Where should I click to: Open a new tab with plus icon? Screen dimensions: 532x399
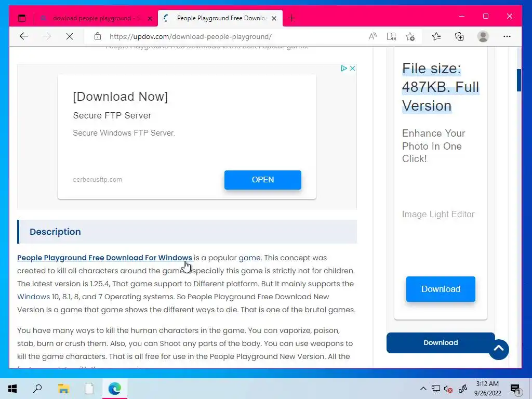(291, 18)
